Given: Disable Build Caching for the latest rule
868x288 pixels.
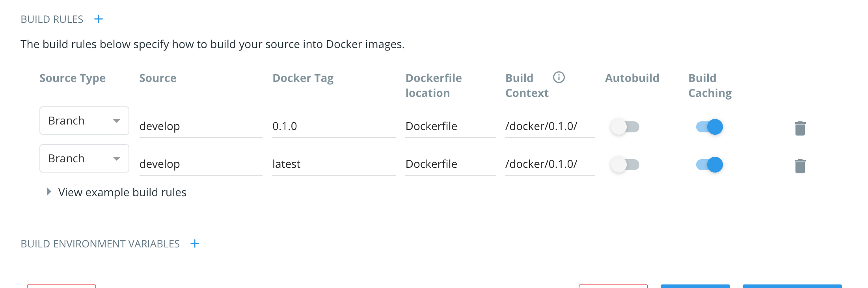Looking at the screenshot, I should tap(710, 165).
